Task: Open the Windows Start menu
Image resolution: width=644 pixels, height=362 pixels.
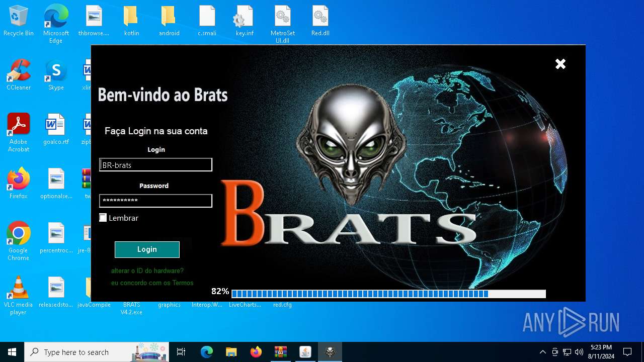Action: [12, 352]
